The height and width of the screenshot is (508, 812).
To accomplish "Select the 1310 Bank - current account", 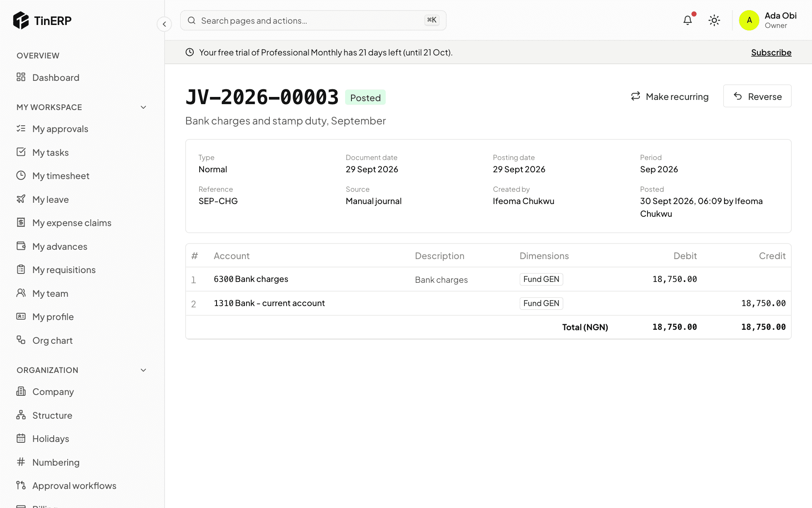I will 269,303.
